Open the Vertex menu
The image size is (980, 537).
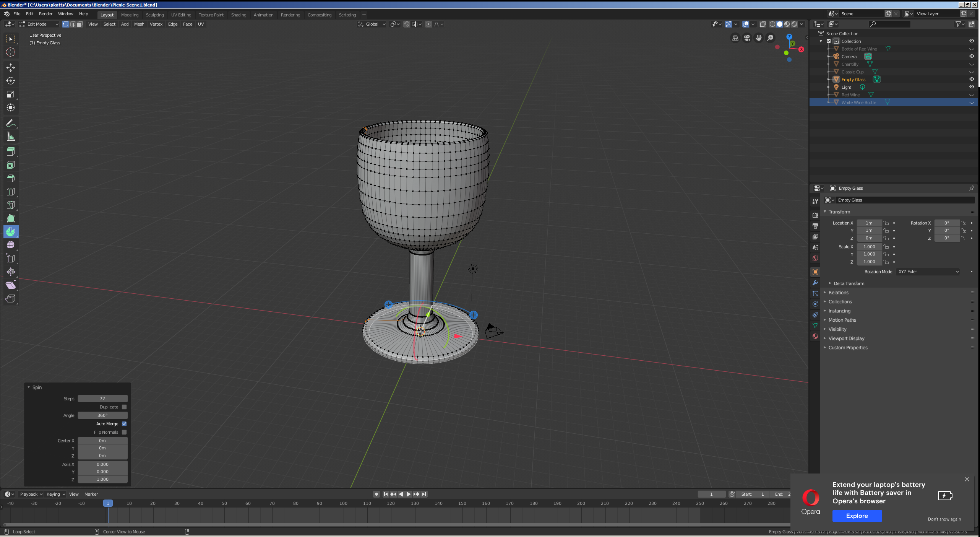tap(156, 24)
